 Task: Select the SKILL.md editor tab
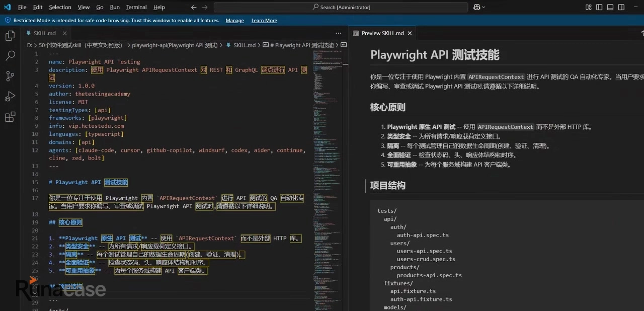45,33
